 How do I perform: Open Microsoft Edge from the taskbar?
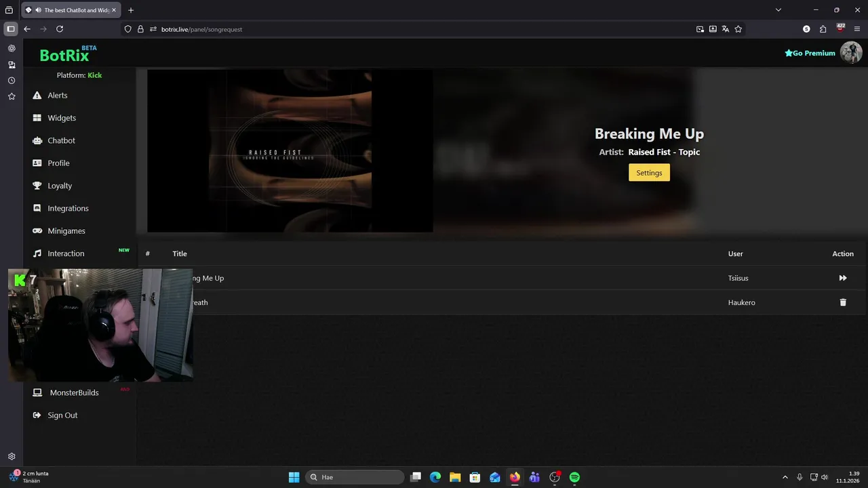point(435,477)
